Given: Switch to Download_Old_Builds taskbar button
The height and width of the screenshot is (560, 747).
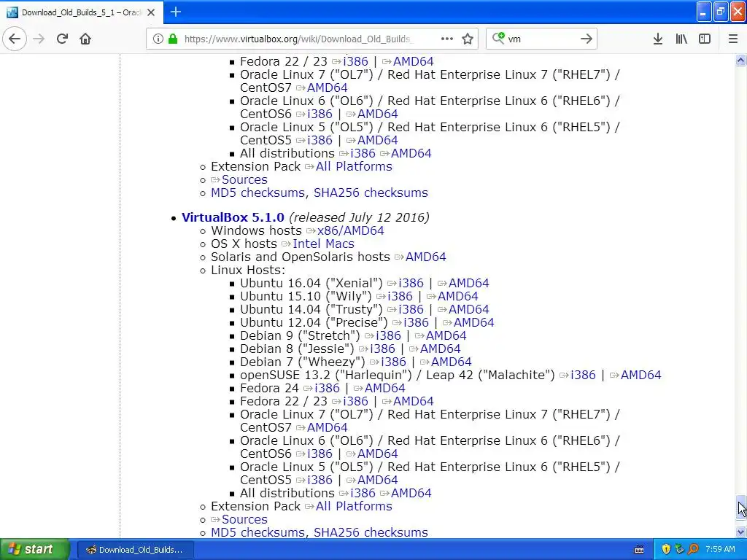Looking at the screenshot, I should tap(135, 550).
